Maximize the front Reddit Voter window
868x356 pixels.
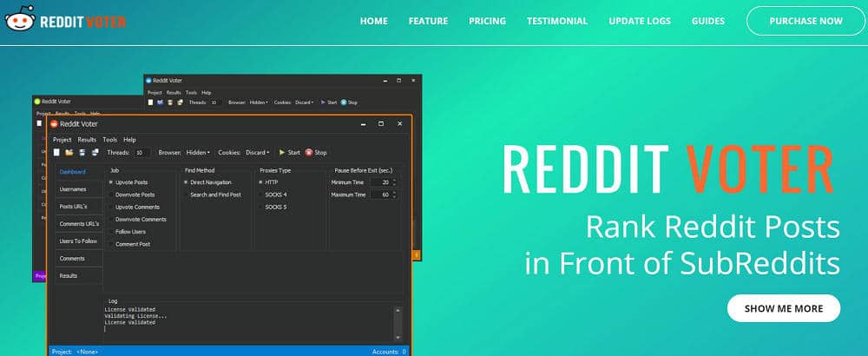point(381,124)
